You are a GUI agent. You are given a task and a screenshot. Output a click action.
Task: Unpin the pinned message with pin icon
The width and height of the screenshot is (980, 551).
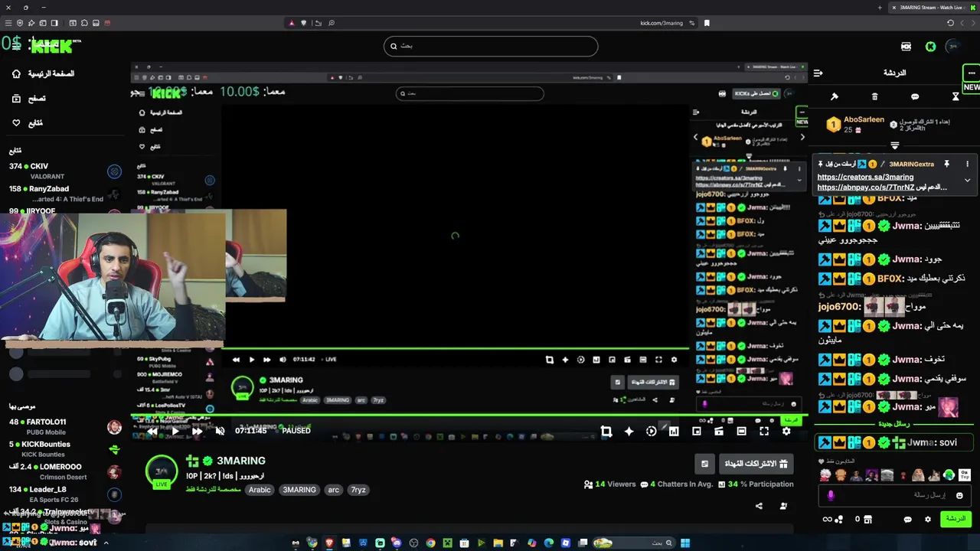point(947,164)
